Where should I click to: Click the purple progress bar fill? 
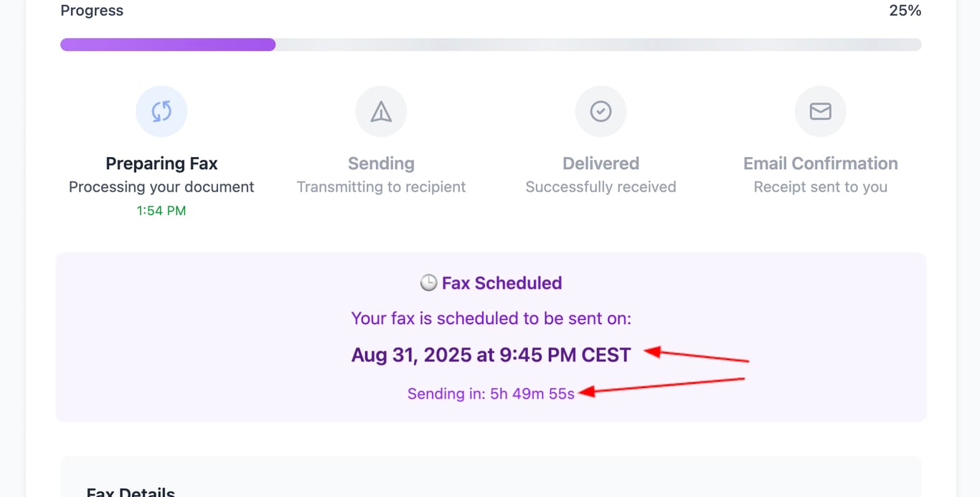click(168, 44)
